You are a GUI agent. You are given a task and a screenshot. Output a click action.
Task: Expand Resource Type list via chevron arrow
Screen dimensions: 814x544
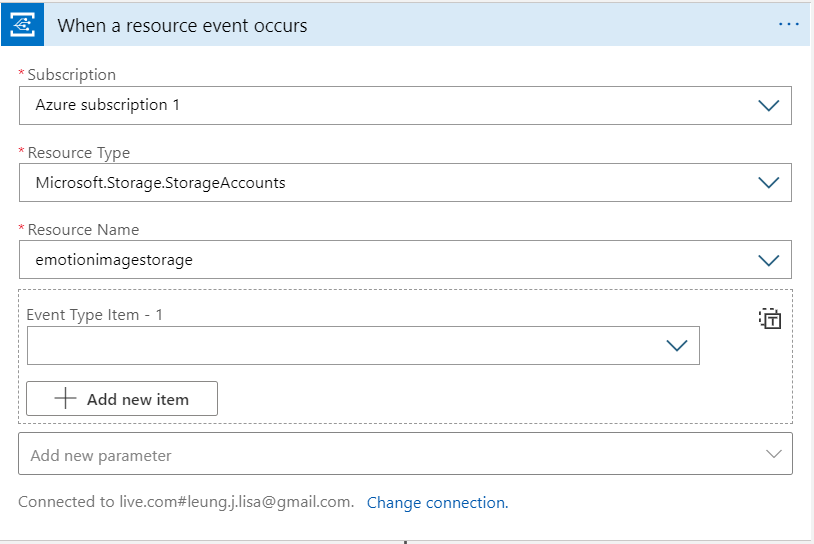(768, 182)
